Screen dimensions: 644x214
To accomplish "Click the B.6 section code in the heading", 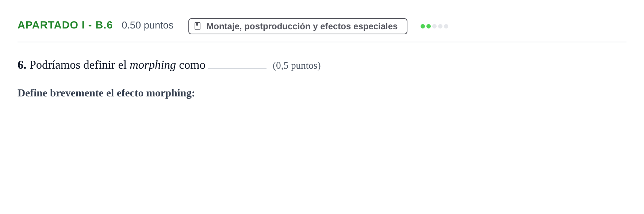I will 104,25.
